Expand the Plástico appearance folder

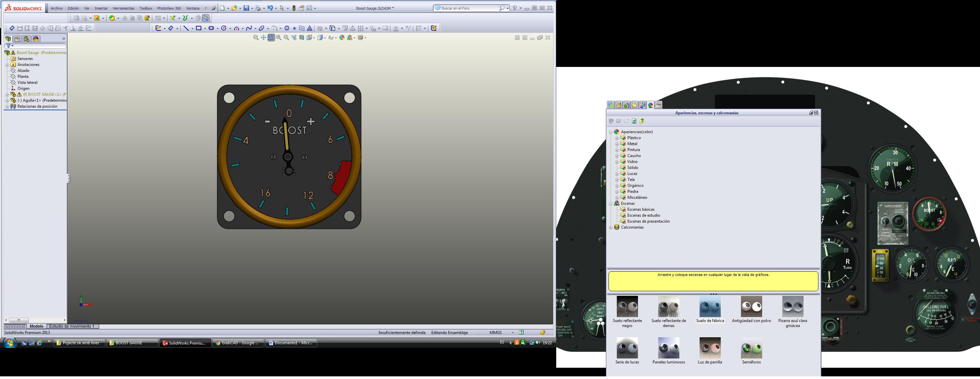(617, 138)
